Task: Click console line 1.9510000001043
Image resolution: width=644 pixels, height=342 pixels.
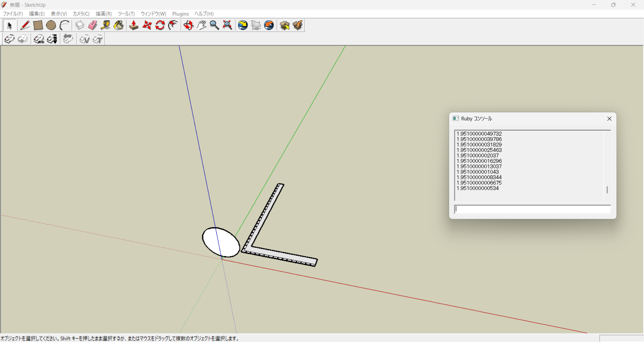Action: tap(478, 172)
